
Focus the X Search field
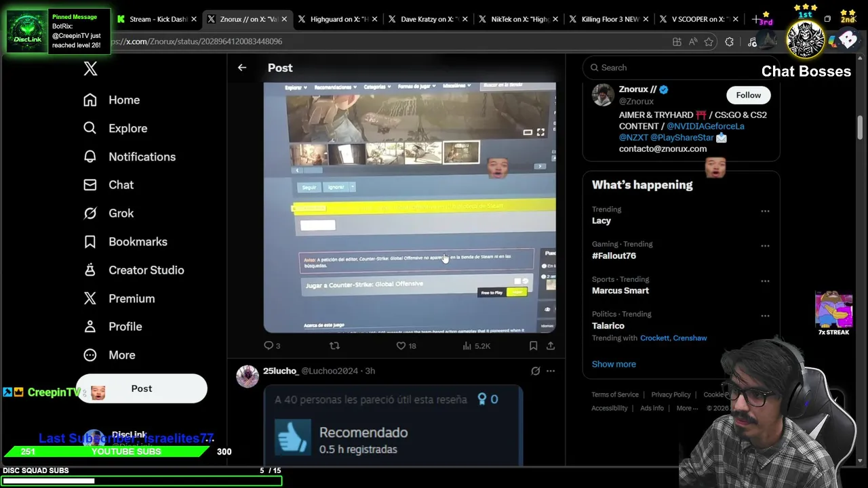pyautogui.click(x=682, y=68)
